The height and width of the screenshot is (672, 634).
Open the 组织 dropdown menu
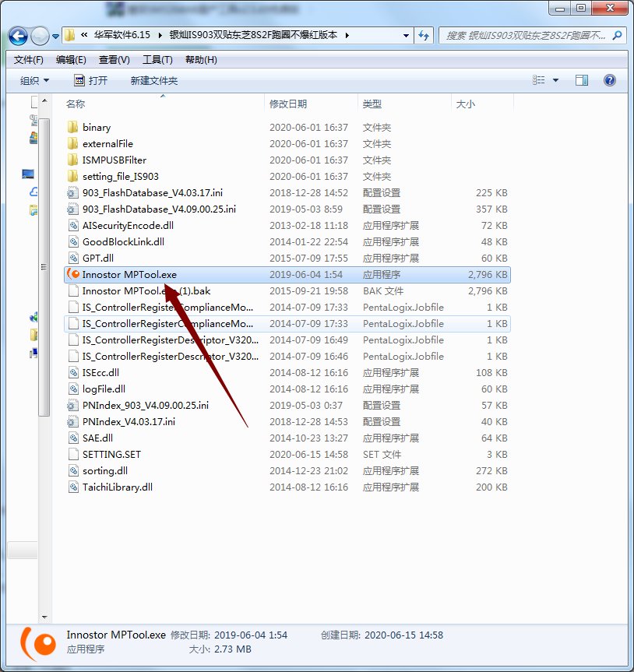(x=34, y=80)
